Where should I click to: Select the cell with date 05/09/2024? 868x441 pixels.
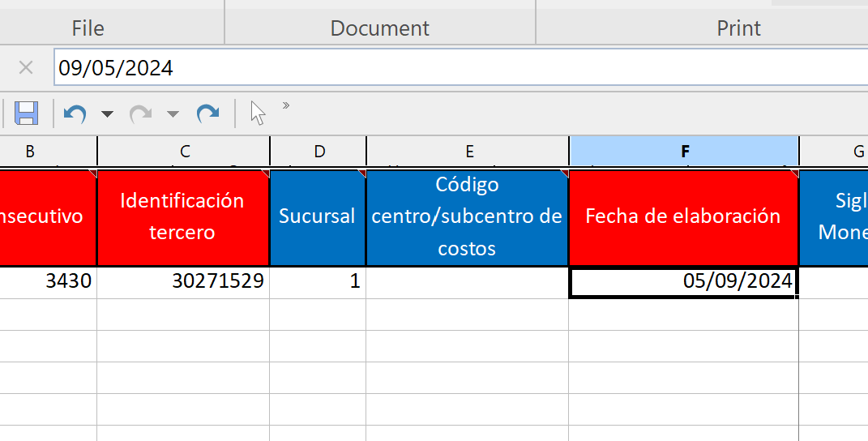[x=683, y=282]
